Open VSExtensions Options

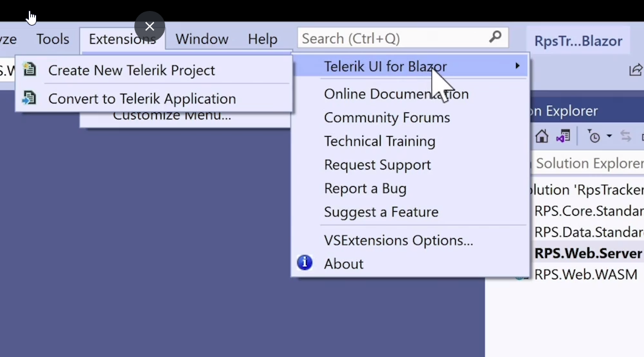398,240
